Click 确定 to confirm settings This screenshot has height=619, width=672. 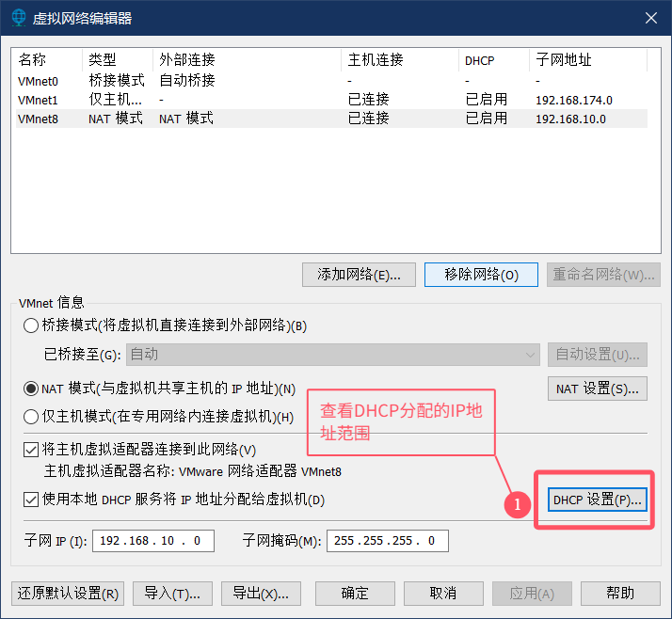point(355,594)
